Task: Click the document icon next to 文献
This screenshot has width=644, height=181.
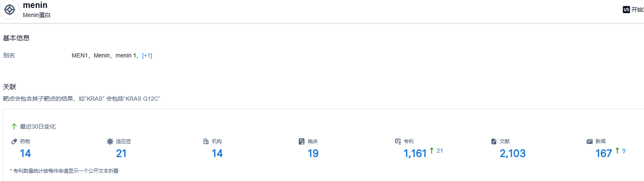Action: coord(494,141)
